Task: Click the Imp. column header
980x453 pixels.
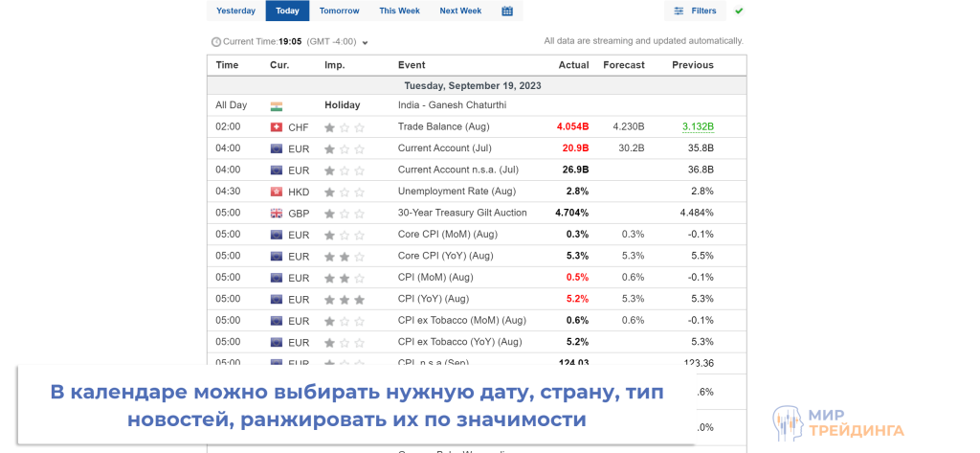Action: [334, 65]
